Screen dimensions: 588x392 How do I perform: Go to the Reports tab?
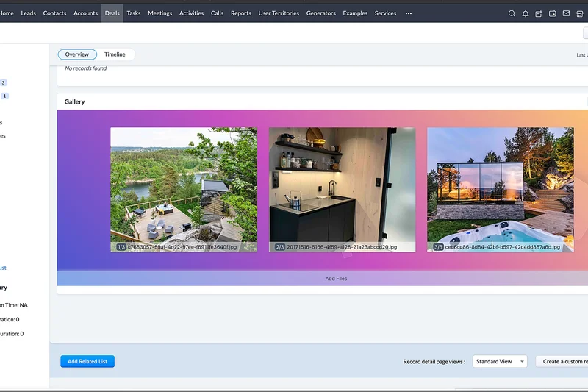coord(241,13)
